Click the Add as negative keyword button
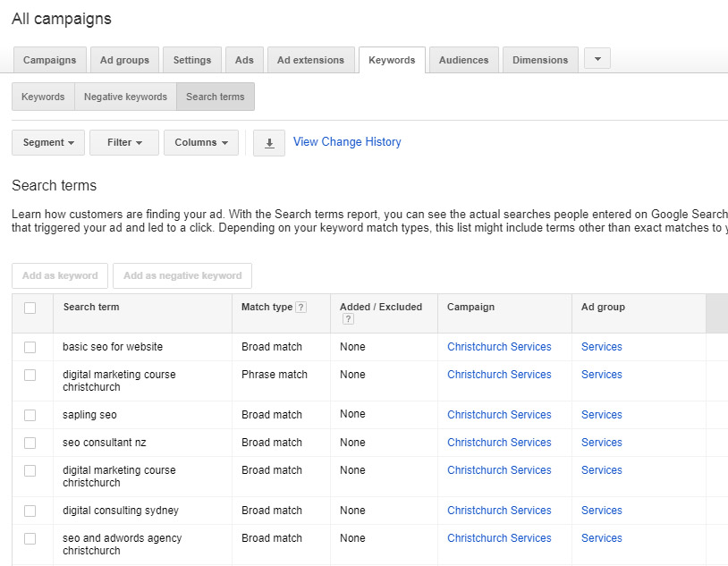The image size is (728, 566). click(x=182, y=275)
